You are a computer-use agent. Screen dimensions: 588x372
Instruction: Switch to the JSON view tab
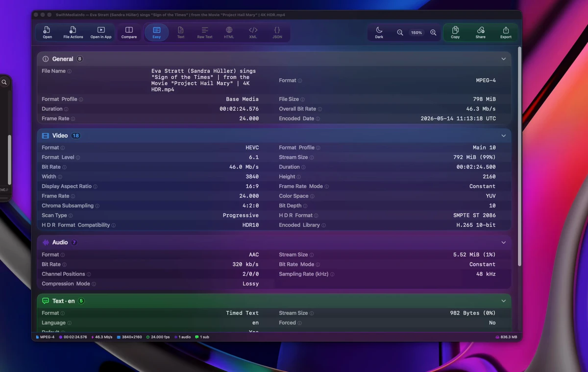(277, 32)
